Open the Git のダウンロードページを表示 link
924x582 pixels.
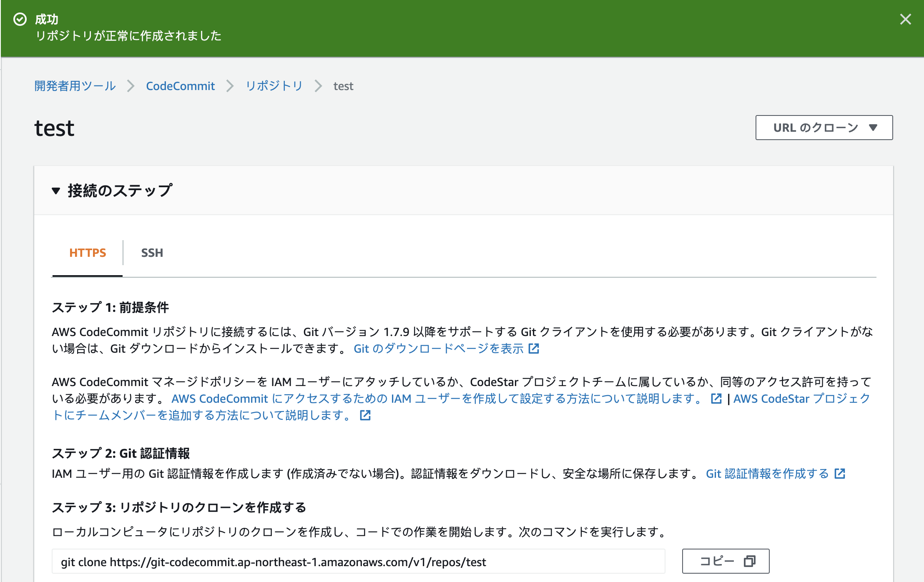tap(438, 349)
